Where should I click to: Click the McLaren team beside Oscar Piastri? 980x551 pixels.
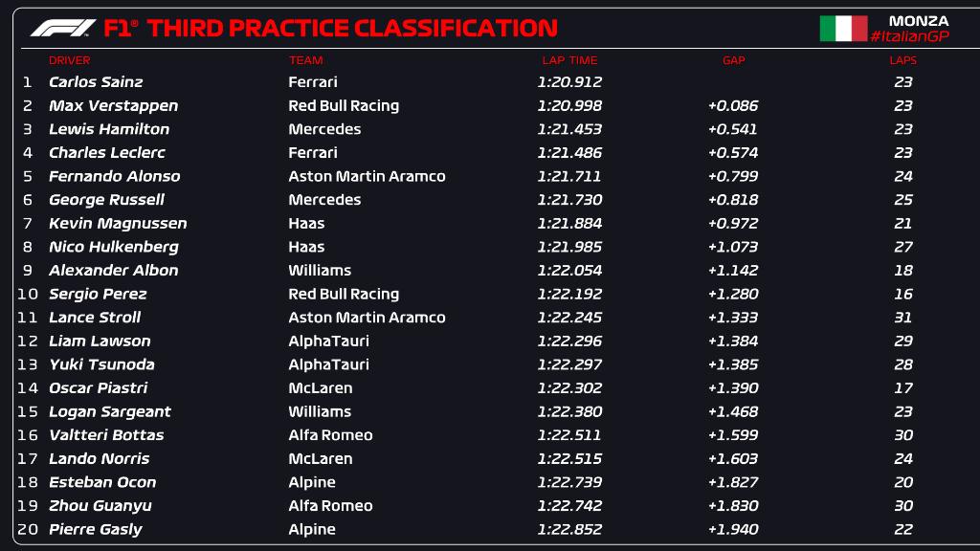click(320, 387)
